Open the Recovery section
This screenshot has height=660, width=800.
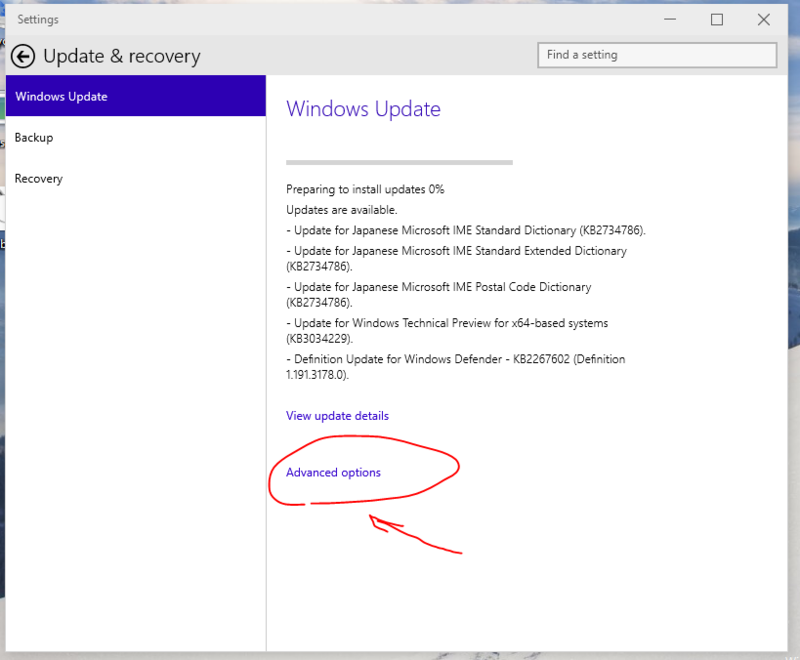pyautogui.click(x=136, y=179)
